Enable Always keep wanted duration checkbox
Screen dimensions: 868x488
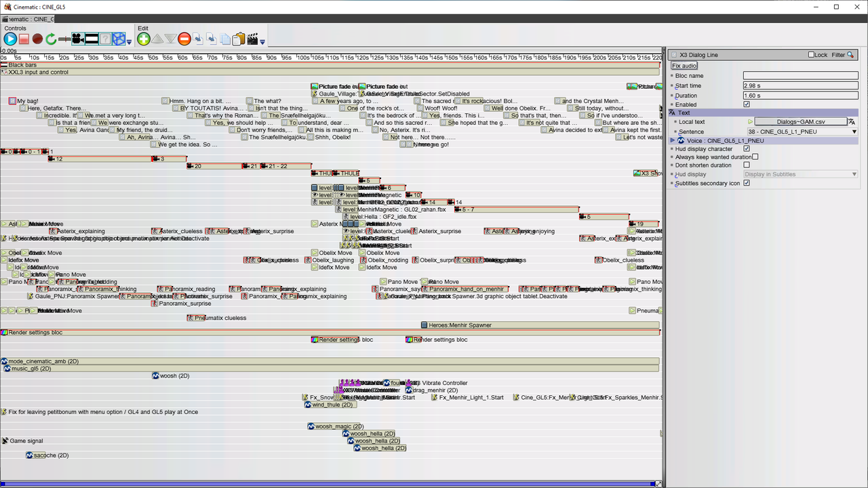755,157
